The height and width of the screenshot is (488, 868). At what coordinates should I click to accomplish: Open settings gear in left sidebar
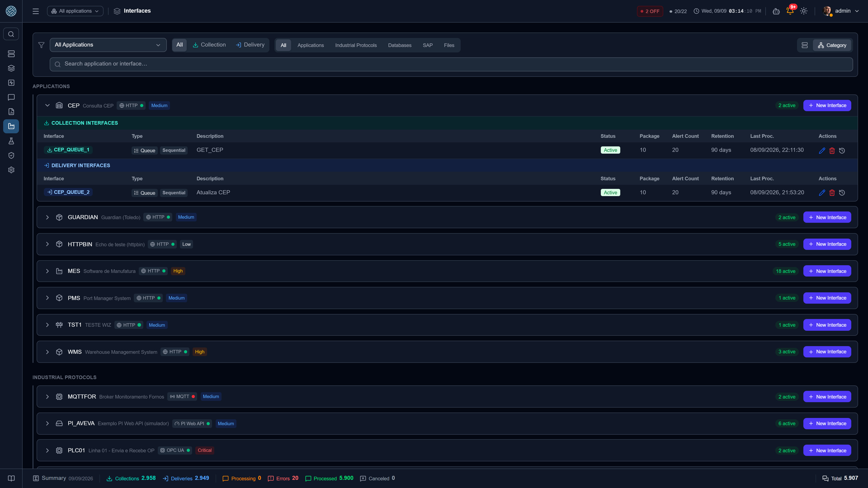[11, 170]
